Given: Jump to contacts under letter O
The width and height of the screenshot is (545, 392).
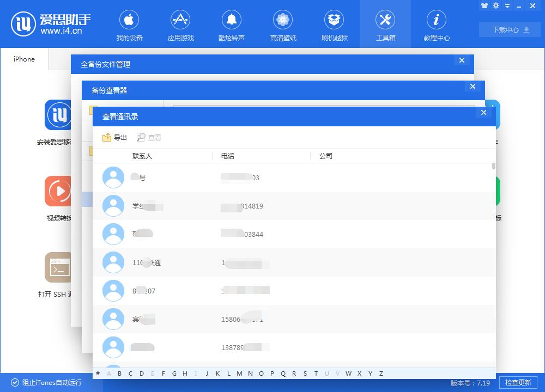Looking at the screenshot, I should click(261, 373).
